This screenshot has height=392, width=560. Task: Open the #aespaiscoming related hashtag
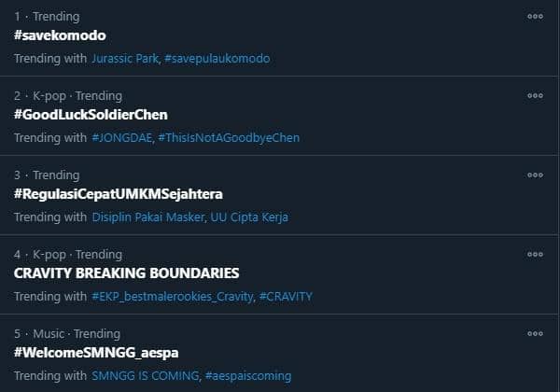[x=248, y=376]
